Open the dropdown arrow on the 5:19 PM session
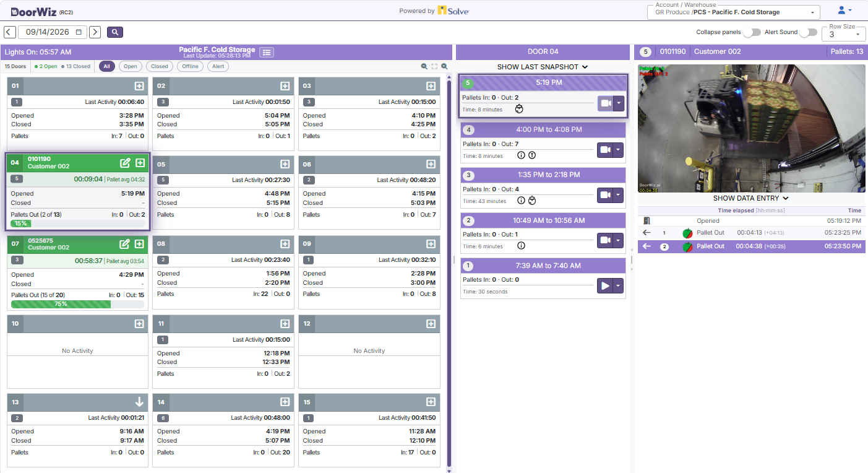 point(618,104)
